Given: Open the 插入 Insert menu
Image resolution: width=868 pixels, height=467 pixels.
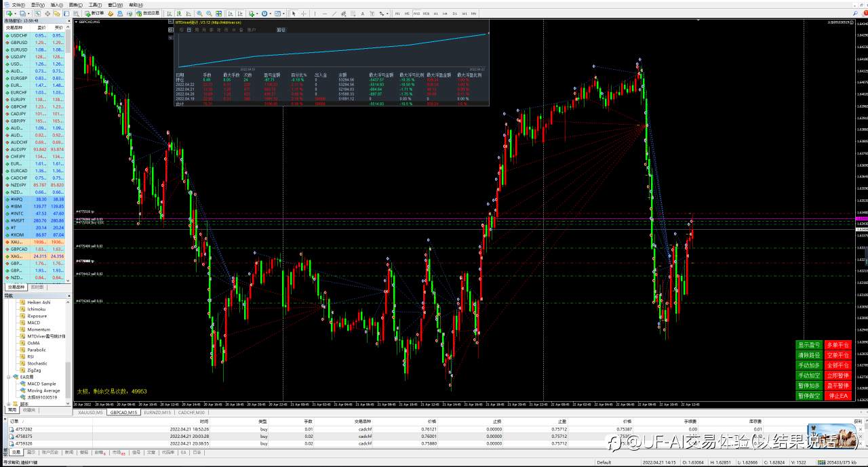Looking at the screenshot, I should (x=56, y=5).
